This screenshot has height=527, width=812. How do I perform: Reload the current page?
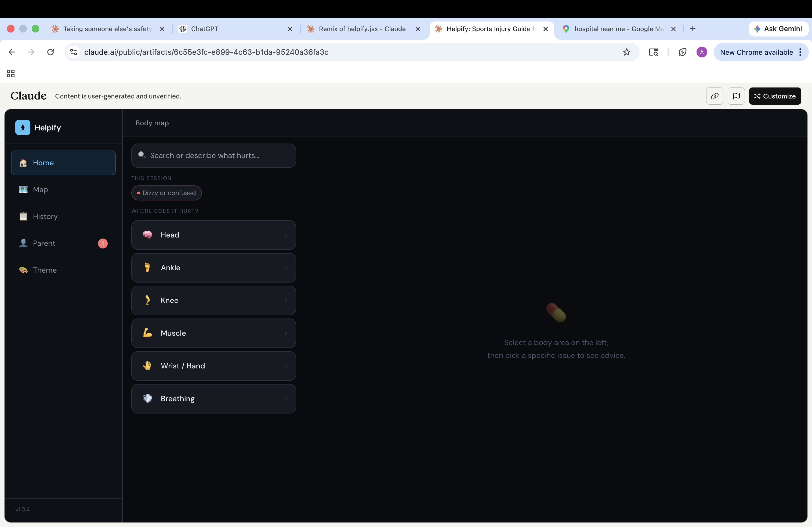[50, 52]
